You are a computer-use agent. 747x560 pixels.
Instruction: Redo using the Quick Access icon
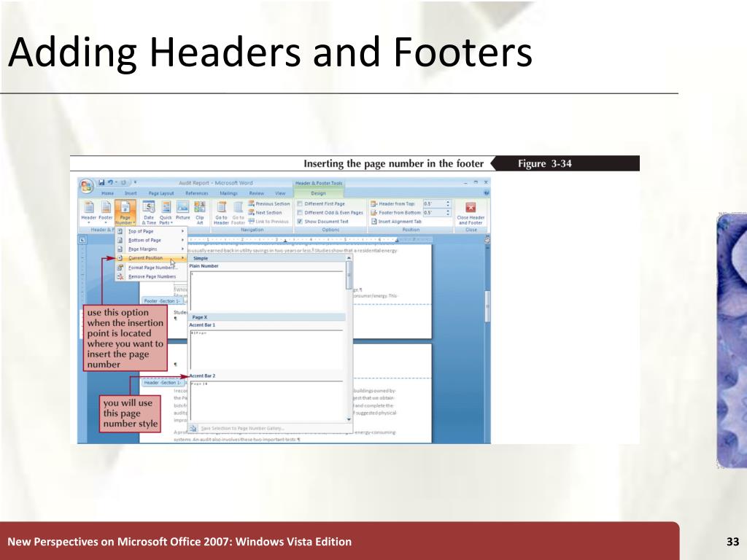click(x=124, y=182)
